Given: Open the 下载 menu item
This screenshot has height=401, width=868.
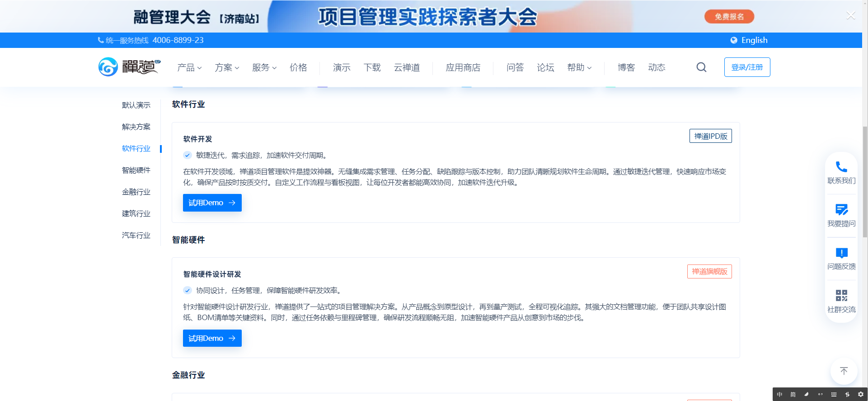Looking at the screenshot, I should pyautogui.click(x=372, y=67).
